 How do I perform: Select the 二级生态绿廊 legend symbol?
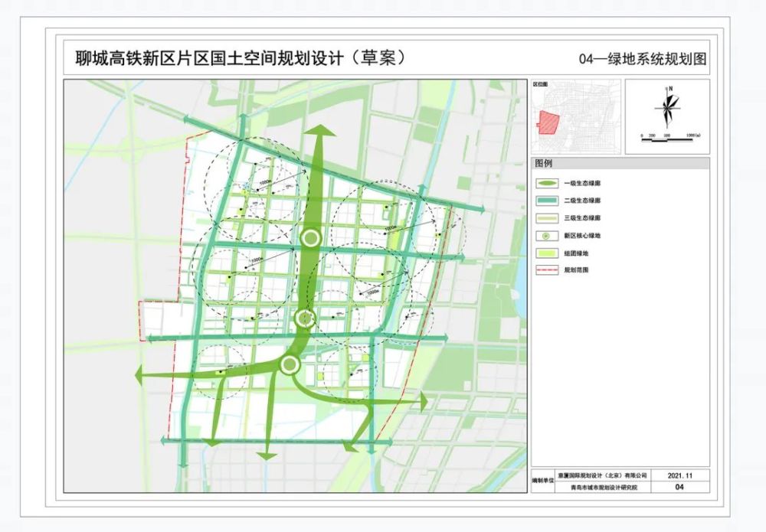(547, 200)
